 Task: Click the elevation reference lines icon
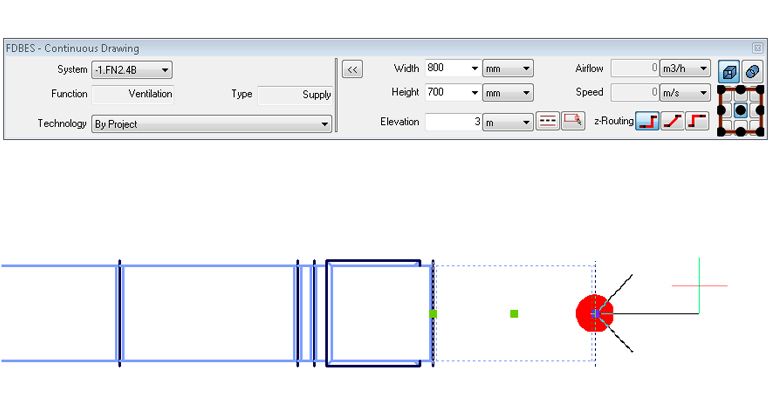[x=547, y=122]
